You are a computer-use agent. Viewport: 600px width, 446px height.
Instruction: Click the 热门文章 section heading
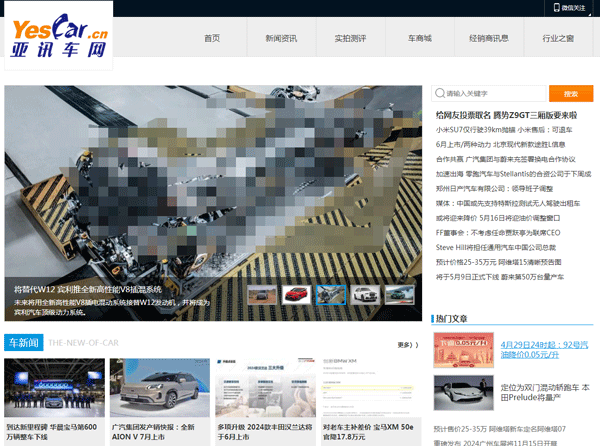pyautogui.click(x=452, y=318)
